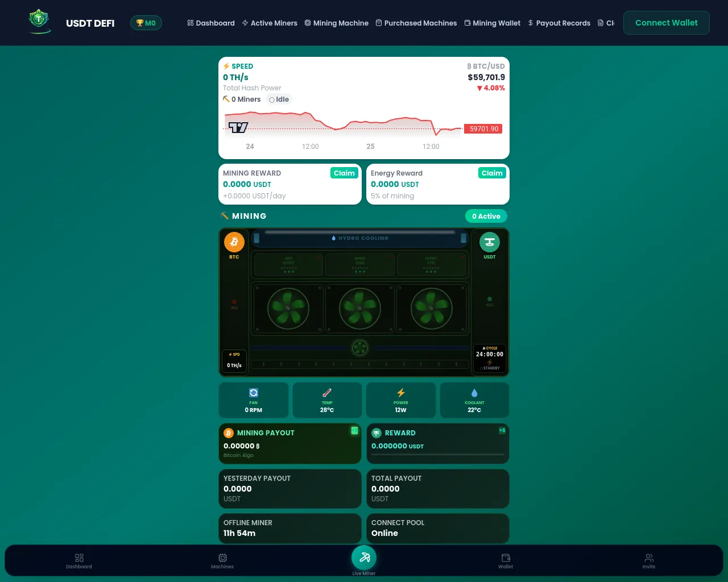Claim the Mining Reward
Image resolution: width=728 pixels, height=582 pixels.
tap(344, 173)
